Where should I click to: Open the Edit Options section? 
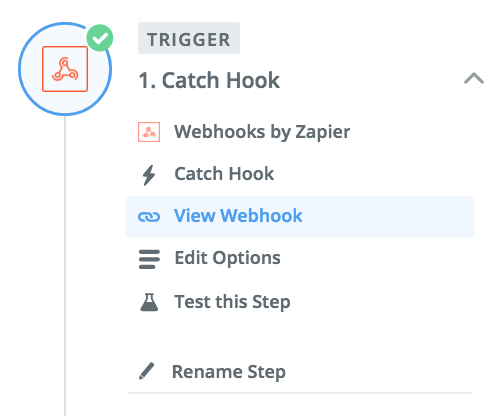pos(227,258)
